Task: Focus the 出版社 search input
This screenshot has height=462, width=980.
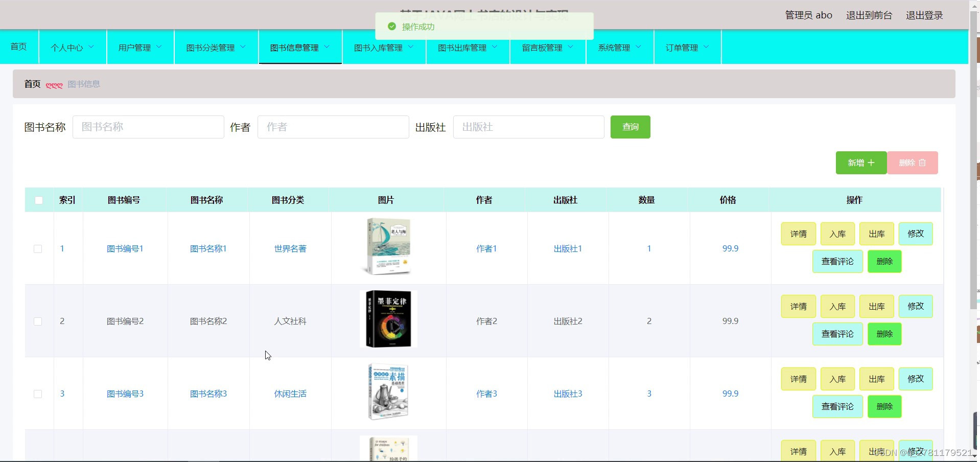Action: 529,127
